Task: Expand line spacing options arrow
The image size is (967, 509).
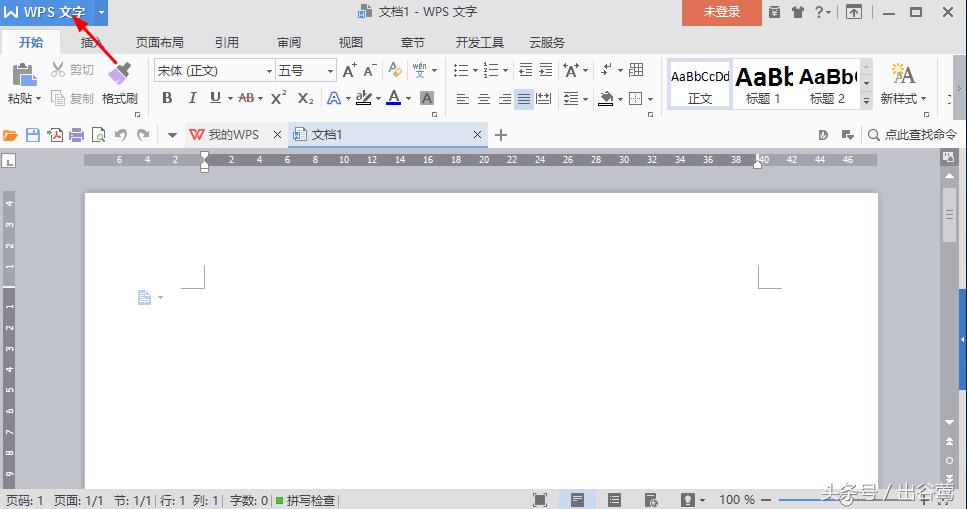Action: (x=585, y=99)
